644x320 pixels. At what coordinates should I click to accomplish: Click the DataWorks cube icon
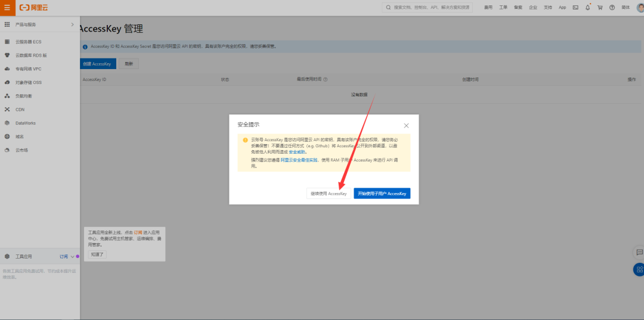pos(7,123)
